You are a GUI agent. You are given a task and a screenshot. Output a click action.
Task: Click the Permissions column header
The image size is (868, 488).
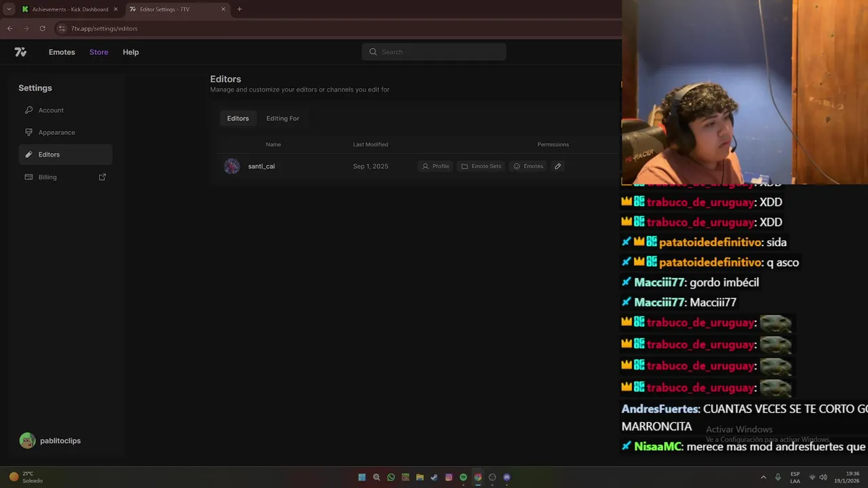click(x=553, y=144)
